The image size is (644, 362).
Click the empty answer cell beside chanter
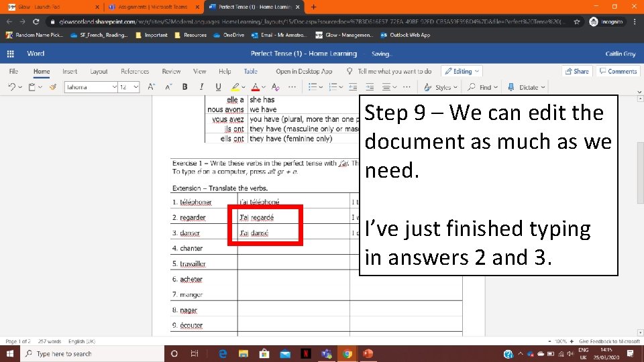point(294,248)
